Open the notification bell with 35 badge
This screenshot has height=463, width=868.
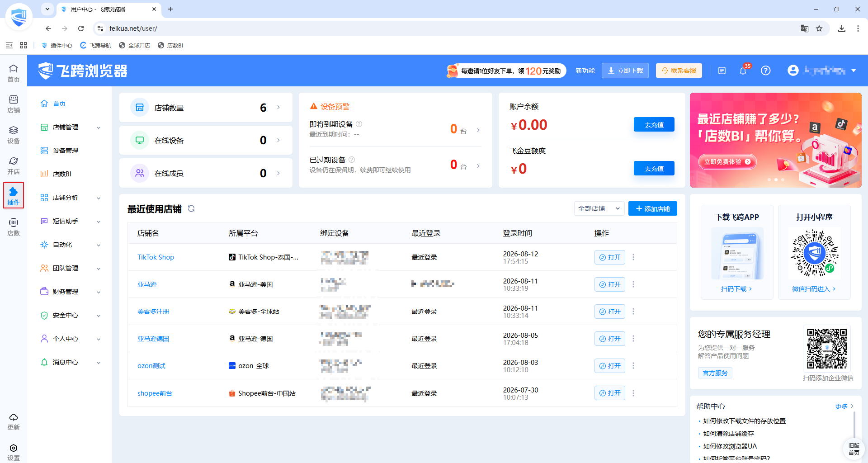(x=743, y=71)
